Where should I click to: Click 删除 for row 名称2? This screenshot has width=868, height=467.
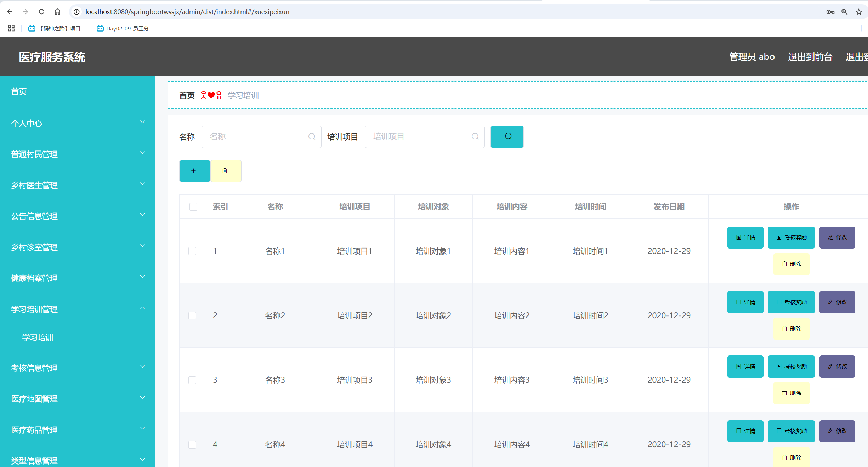point(791,329)
